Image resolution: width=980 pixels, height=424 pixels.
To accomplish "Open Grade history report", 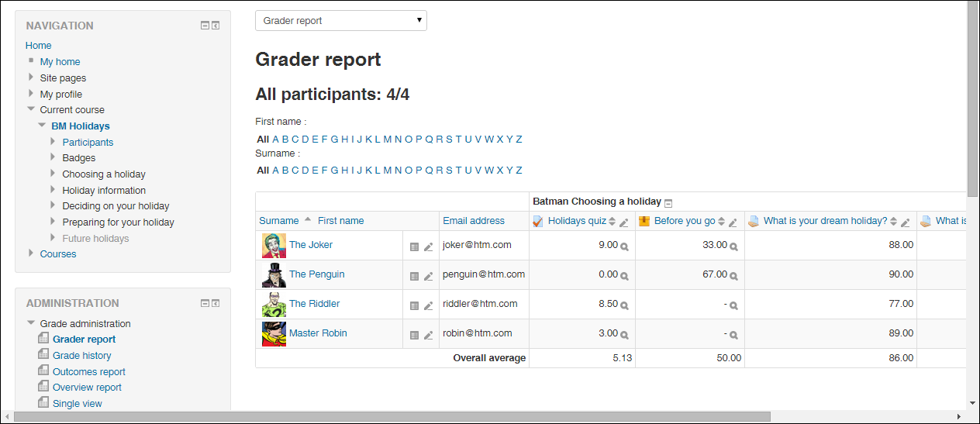I will click(81, 355).
